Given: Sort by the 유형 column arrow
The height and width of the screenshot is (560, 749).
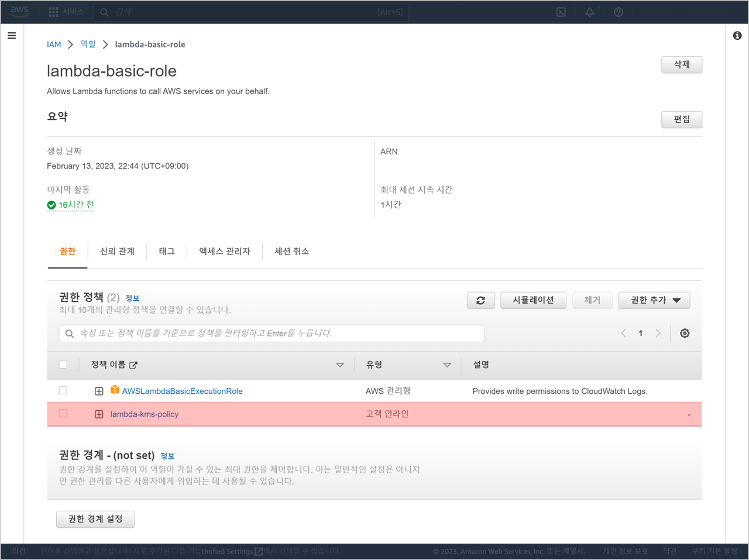Looking at the screenshot, I should 447,365.
